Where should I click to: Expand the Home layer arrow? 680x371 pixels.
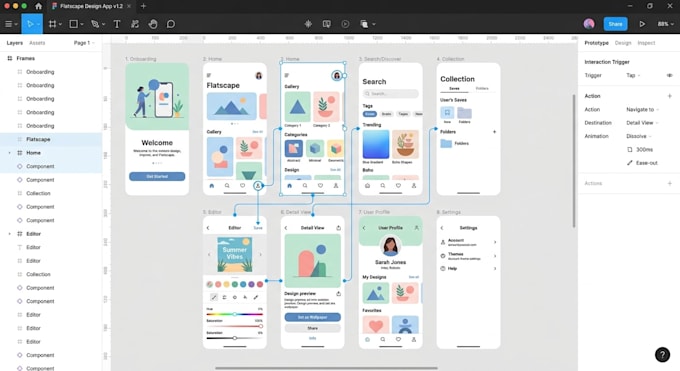10,153
